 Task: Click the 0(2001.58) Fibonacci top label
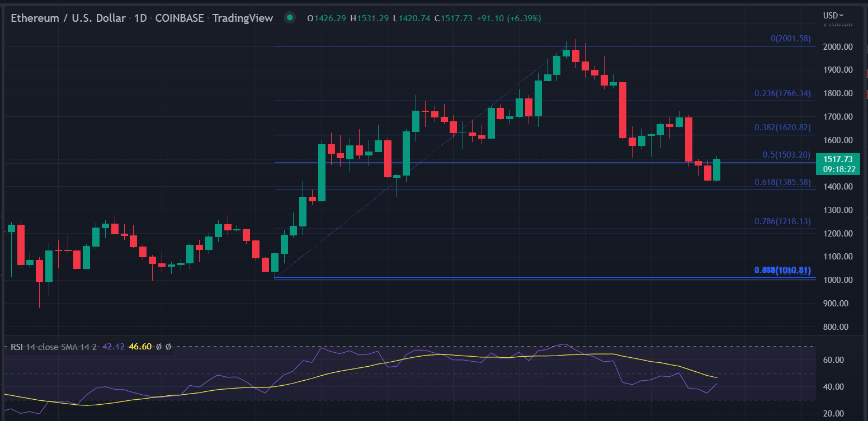790,39
